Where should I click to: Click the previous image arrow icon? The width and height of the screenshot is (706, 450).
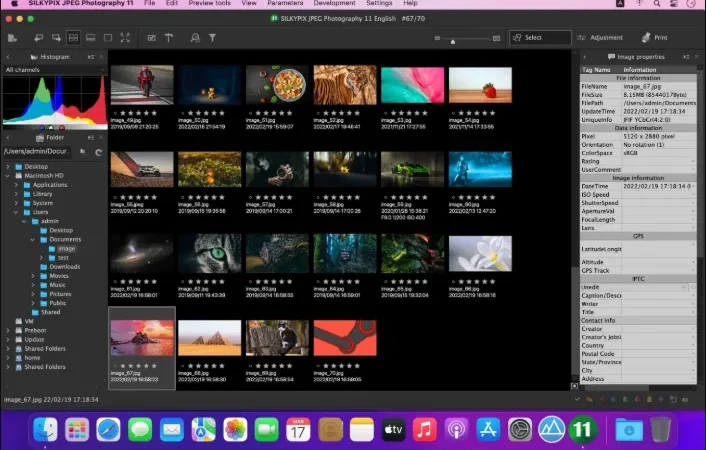coord(39,38)
